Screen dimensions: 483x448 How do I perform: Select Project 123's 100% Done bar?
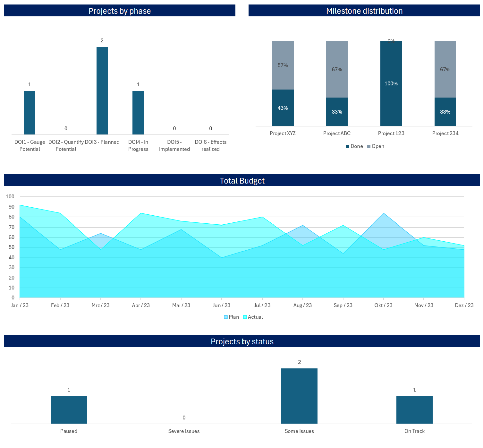click(x=391, y=83)
